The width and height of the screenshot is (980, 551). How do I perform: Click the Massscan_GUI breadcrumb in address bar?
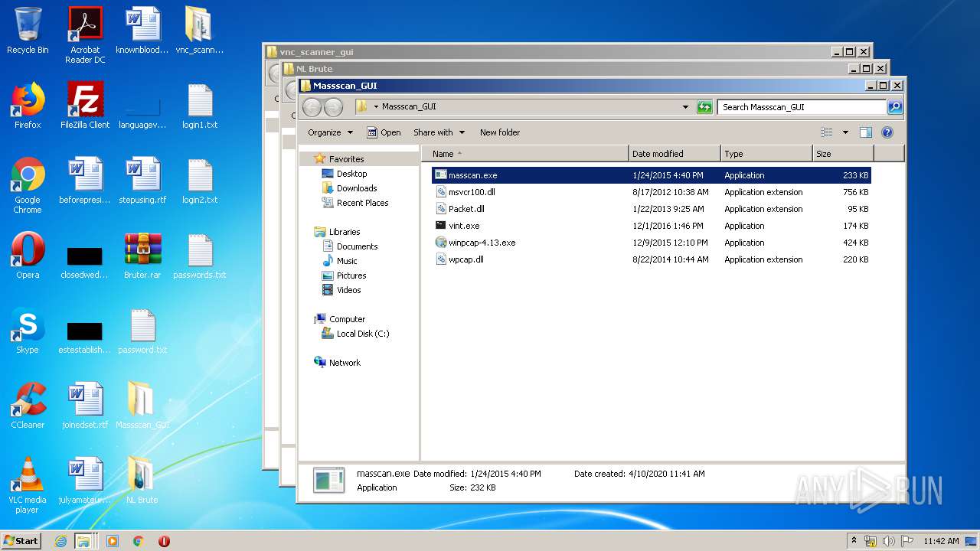pyautogui.click(x=409, y=107)
